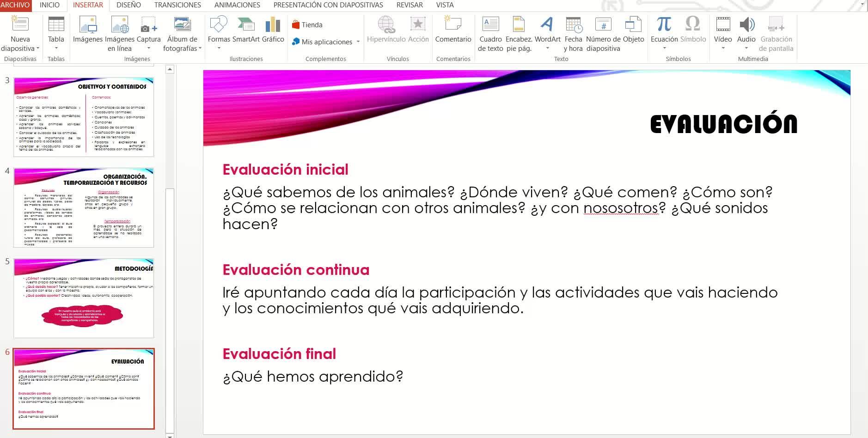Switch to the ANIMACIONES tab
868x438 pixels.
237,5
